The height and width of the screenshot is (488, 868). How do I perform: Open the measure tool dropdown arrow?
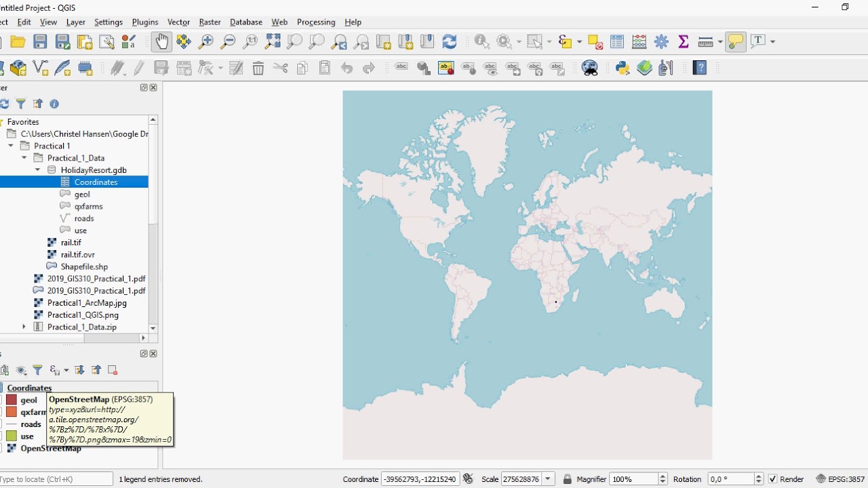tap(720, 42)
